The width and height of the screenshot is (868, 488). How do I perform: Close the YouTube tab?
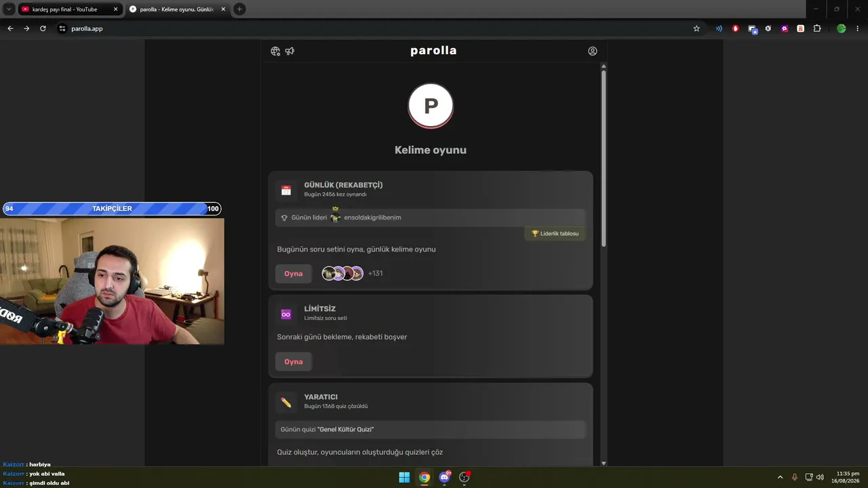(x=115, y=9)
